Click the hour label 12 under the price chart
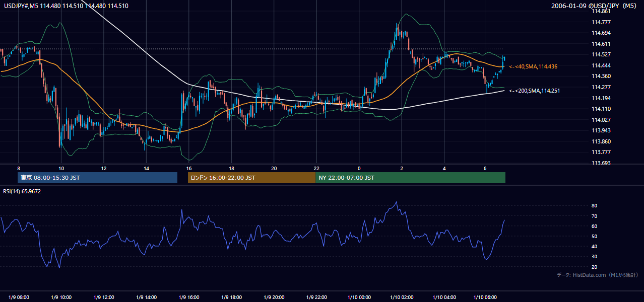 pos(103,168)
